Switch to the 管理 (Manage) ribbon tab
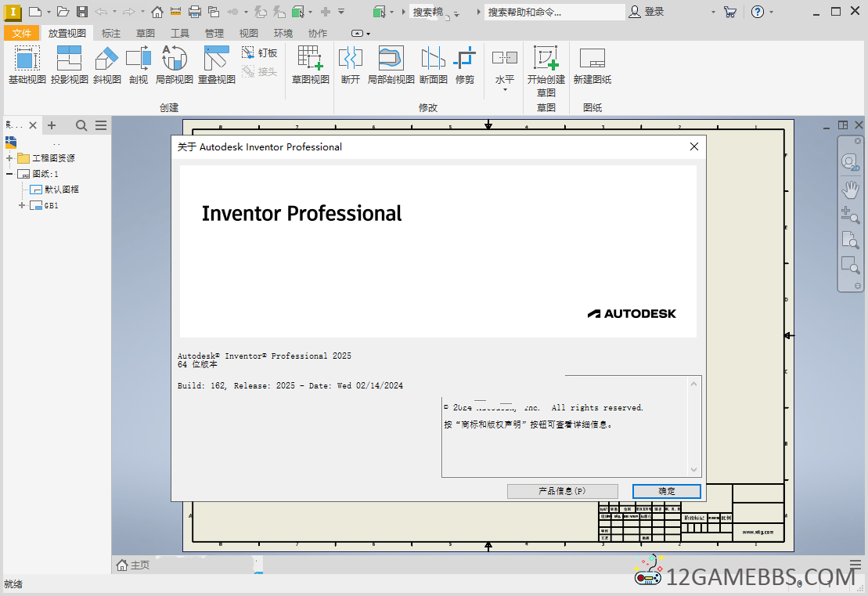 (x=214, y=33)
